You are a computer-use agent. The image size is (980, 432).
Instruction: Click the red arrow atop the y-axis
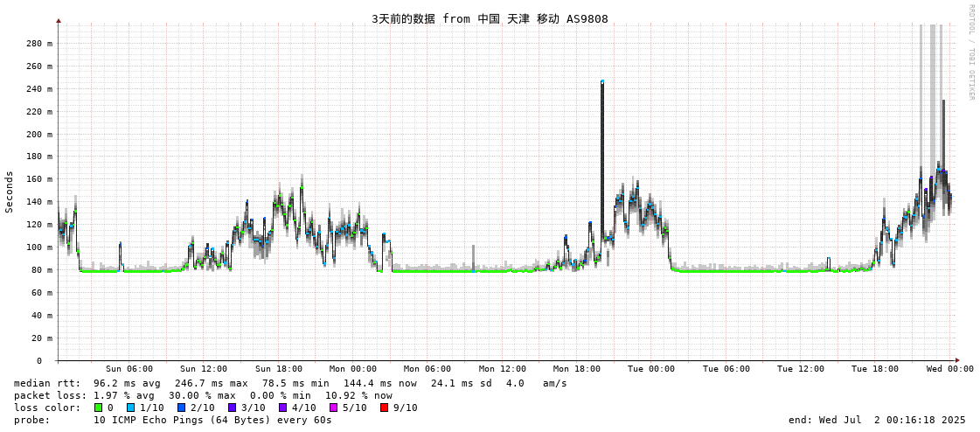coord(59,21)
